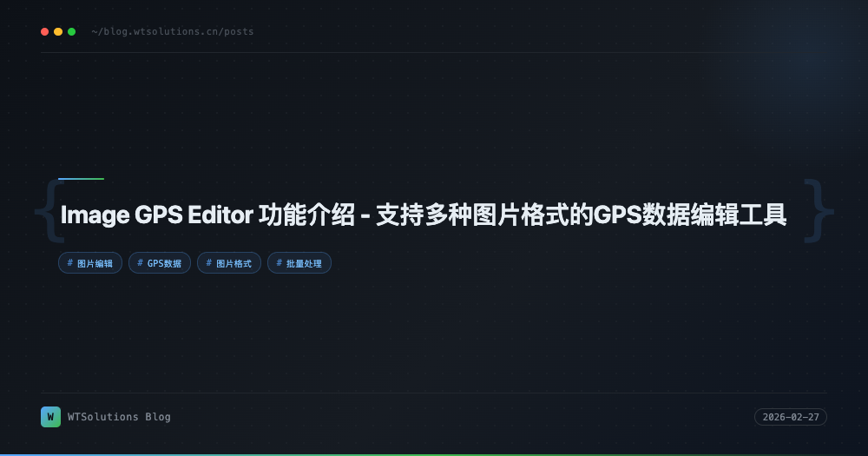Image resolution: width=868 pixels, height=456 pixels.
Task: Click the red close dot
Action: coord(45,31)
